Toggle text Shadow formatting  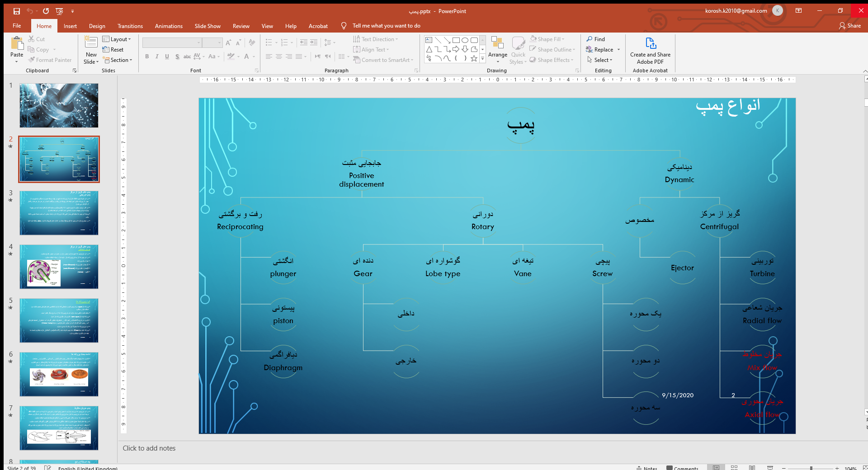pyautogui.click(x=177, y=56)
